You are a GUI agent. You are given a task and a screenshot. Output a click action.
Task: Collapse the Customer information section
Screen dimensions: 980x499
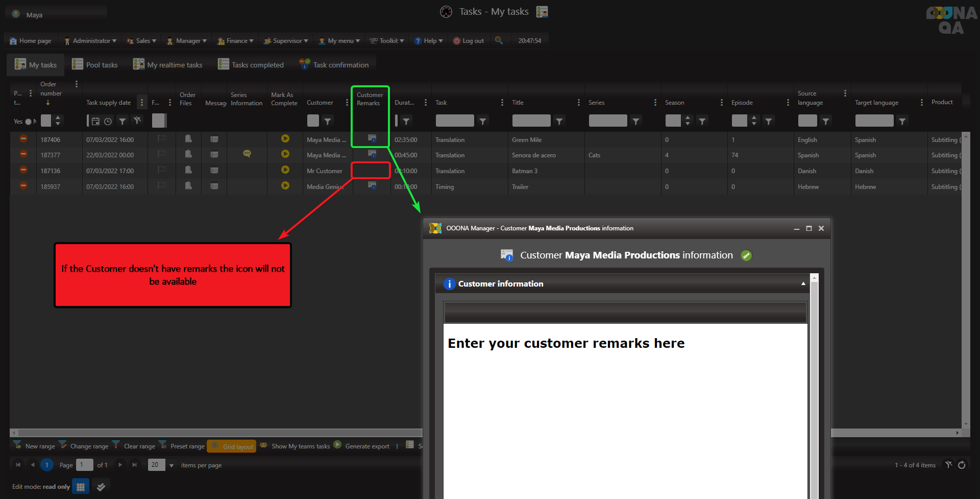coord(803,284)
